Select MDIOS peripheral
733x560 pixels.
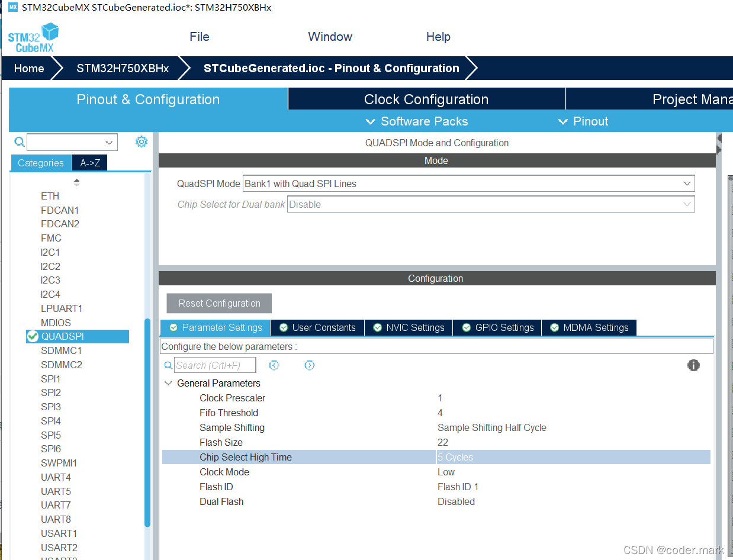(x=56, y=323)
